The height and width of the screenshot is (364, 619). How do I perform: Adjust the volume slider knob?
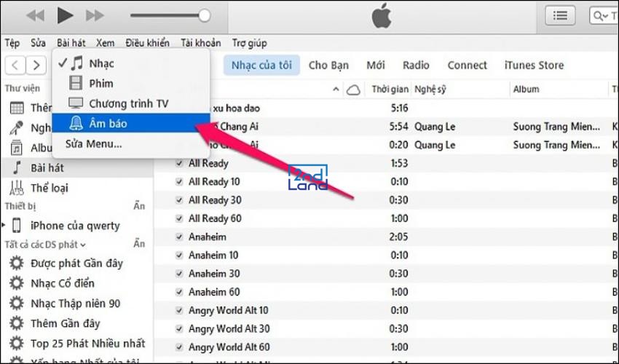(x=204, y=16)
